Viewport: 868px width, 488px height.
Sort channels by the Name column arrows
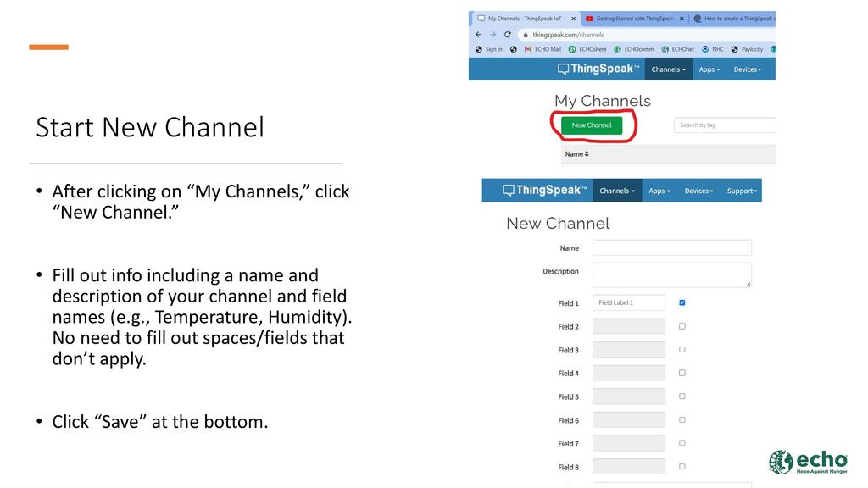point(586,154)
